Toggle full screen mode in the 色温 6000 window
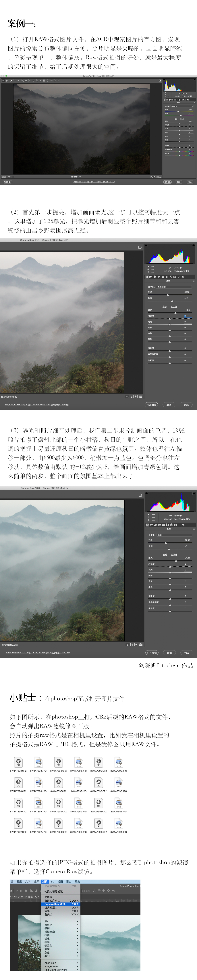The width and height of the screenshot is (197, 980). pyautogui.click(x=140, y=495)
